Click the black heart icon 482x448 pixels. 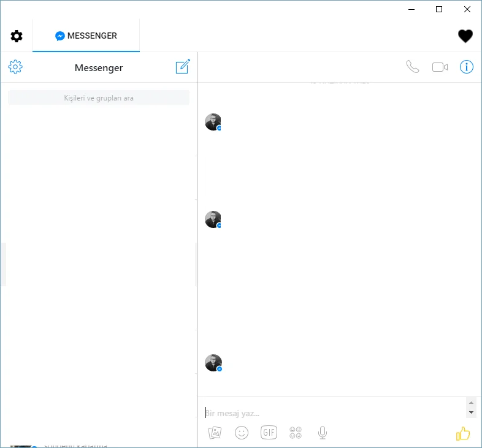click(465, 36)
